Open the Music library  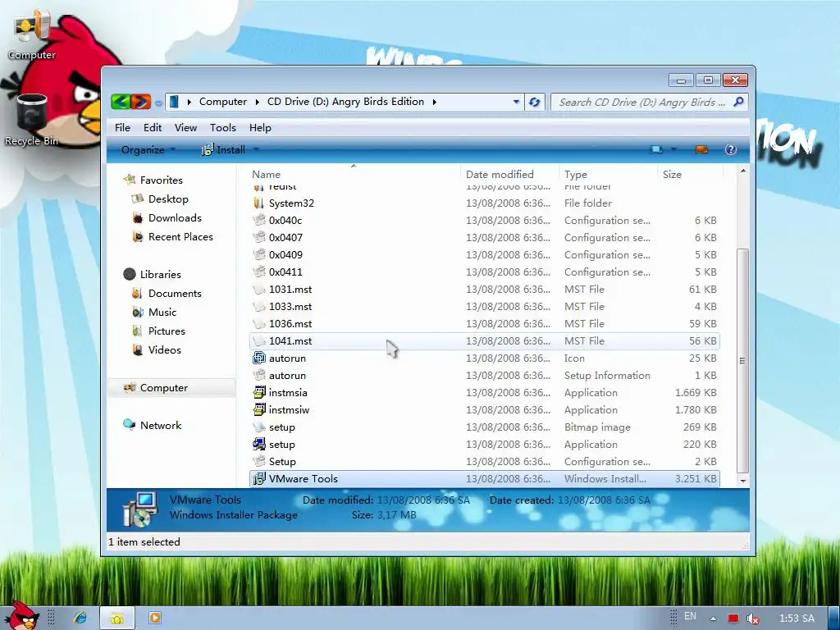pyautogui.click(x=162, y=313)
